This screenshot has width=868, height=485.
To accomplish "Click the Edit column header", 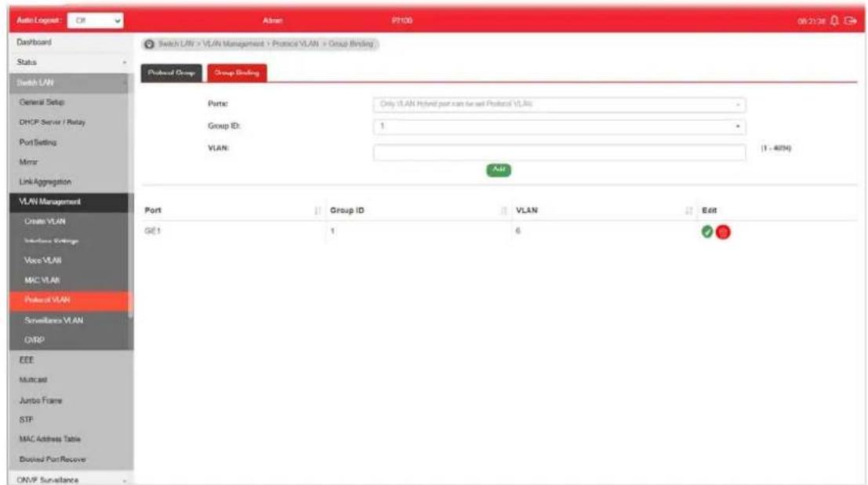I will click(x=709, y=210).
